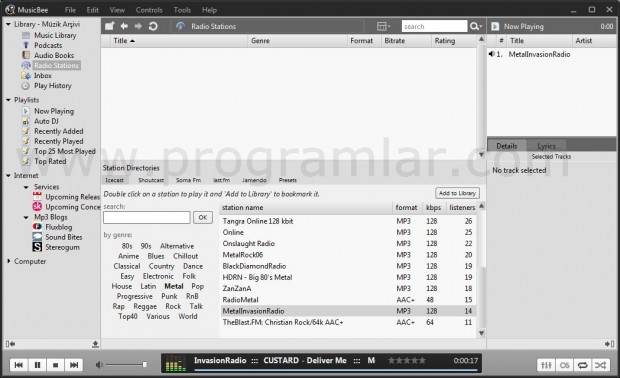Switch to the Shoutcast directory tab

151,180
